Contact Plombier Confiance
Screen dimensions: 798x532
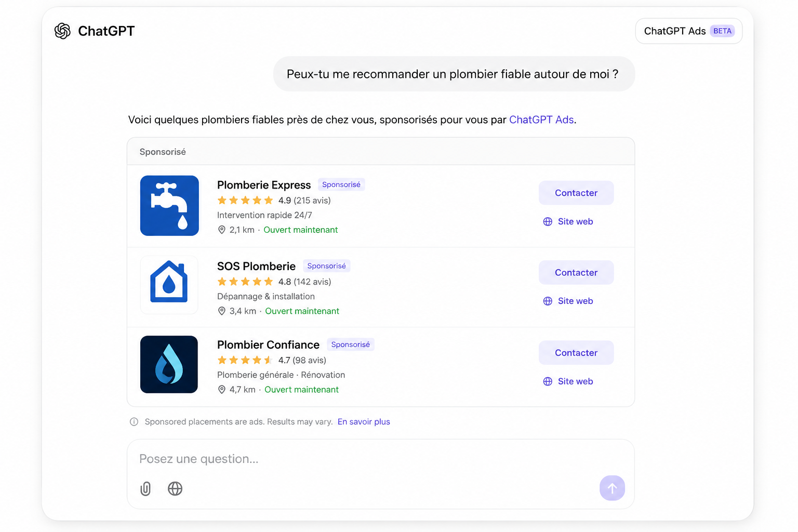[x=576, y=353]
